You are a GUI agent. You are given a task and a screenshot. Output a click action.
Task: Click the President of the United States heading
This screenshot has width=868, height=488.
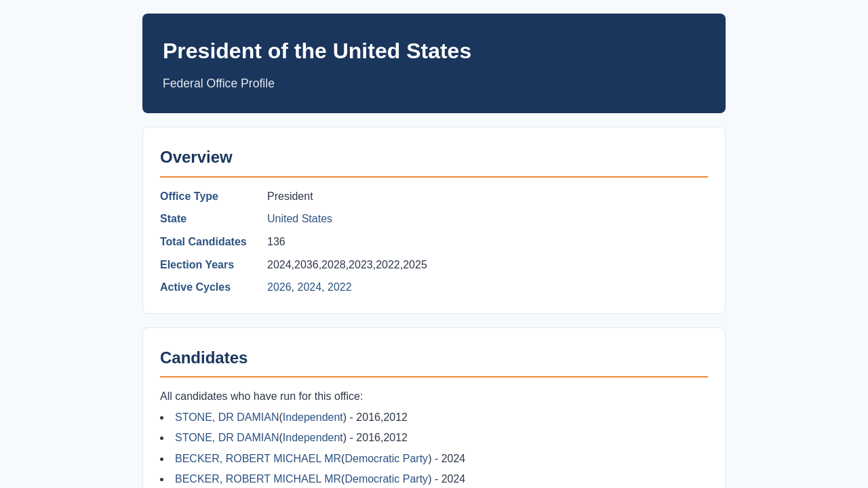point(317,51)
